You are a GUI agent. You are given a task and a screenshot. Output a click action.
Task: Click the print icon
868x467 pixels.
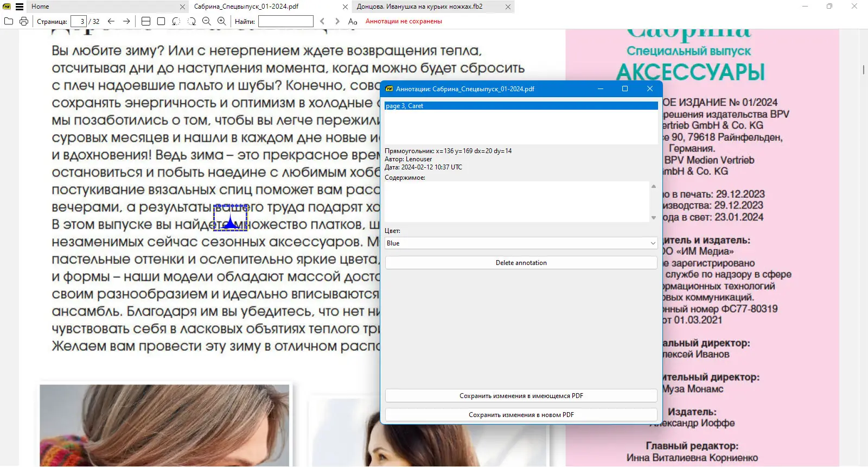23,21
